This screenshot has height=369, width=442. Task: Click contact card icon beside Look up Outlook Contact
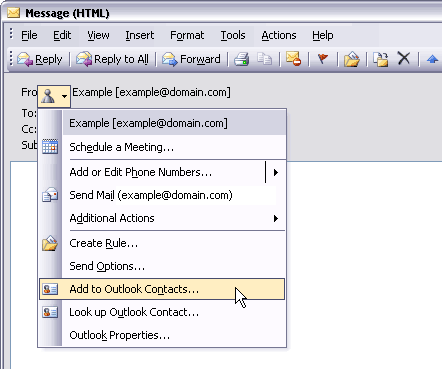[50, 312]
